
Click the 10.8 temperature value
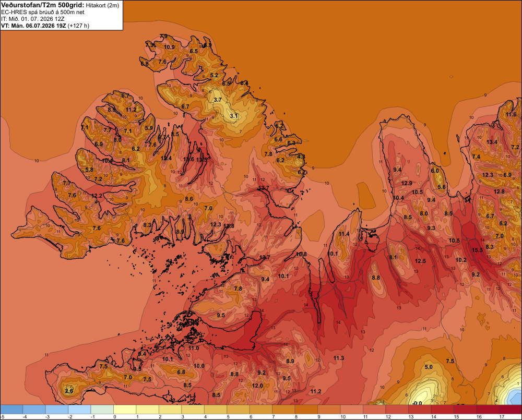(301, 254)
